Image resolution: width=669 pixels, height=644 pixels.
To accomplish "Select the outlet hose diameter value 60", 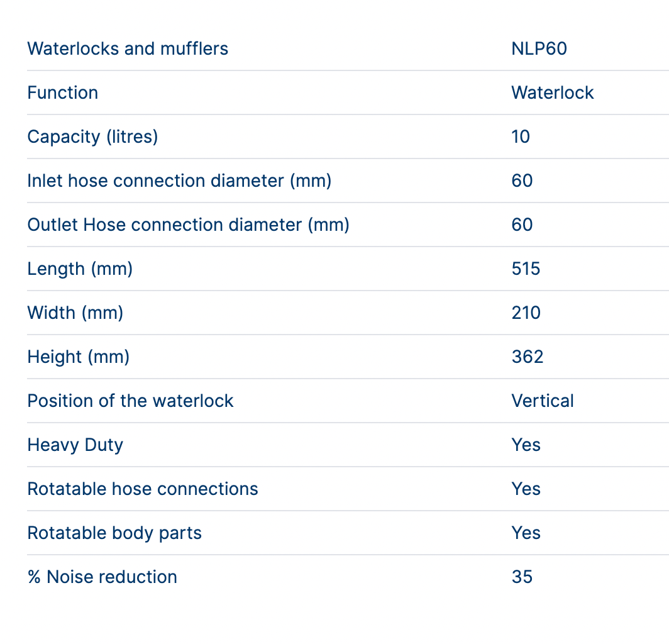I will tap(522, 225).
